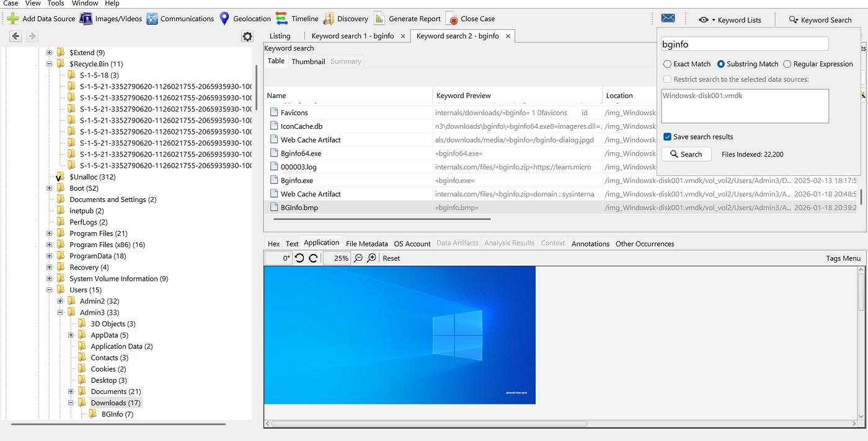Expand the Program Files folder
This screenshot has height=441, width=868.
coord(50,234)
